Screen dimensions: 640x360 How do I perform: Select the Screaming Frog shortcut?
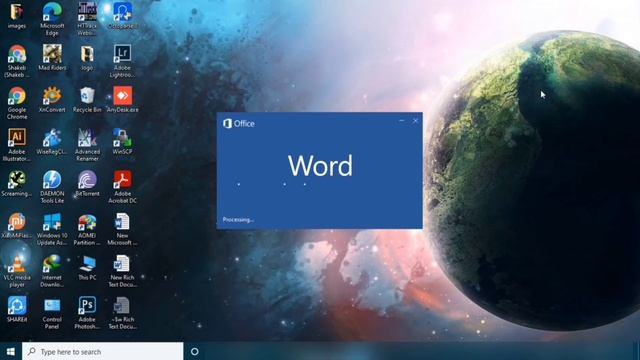(x=17, y=184)
